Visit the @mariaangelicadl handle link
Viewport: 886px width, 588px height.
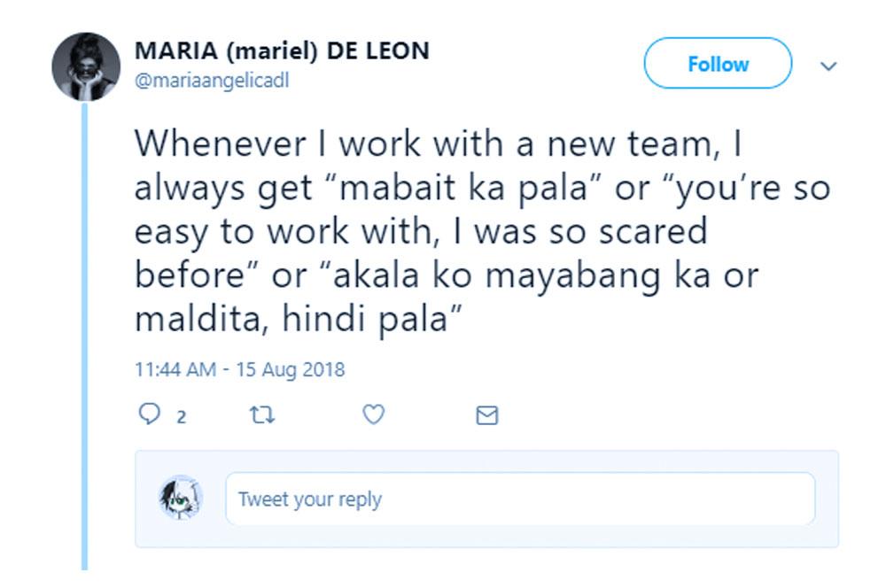pos(212,81)
